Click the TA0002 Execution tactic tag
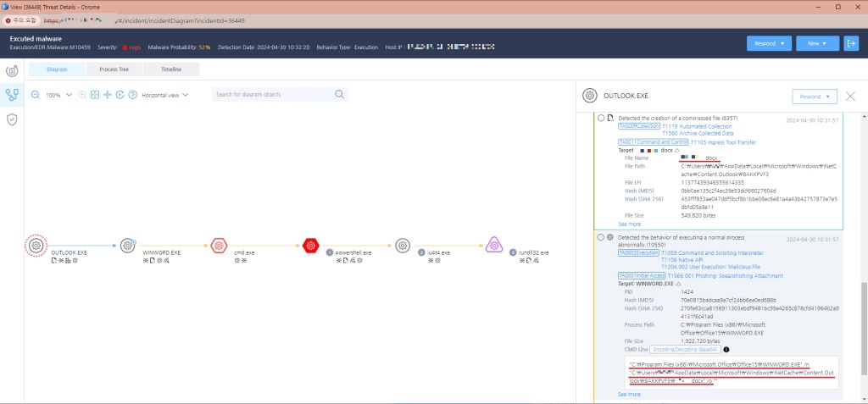Screen dimensions: 868x404 [638, 253]
